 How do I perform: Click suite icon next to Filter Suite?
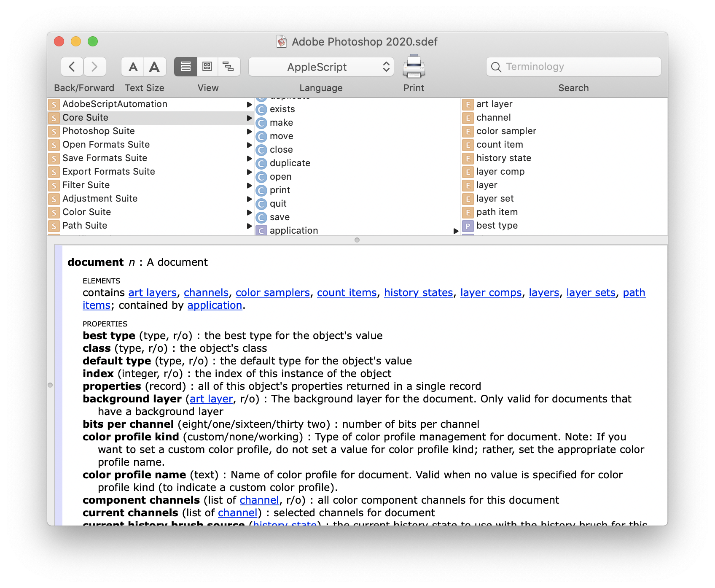pyautogui.click(x=54, y=186)
